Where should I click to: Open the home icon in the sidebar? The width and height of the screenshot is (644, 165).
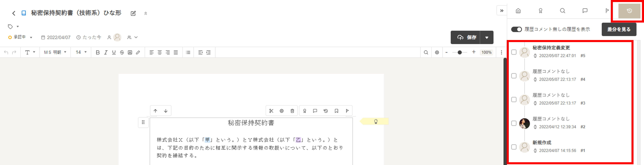(x=518, y=11)
